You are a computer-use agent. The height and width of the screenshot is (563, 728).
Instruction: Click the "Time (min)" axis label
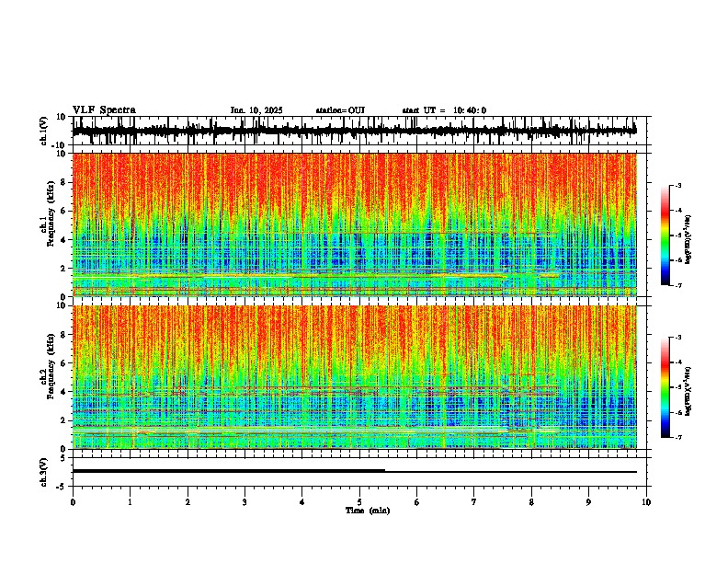coord(368,511)
